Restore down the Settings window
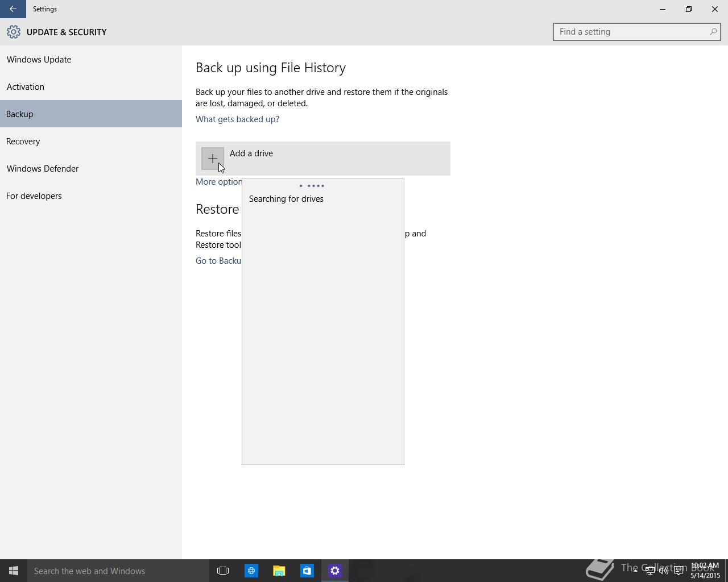 click(689, 9)
